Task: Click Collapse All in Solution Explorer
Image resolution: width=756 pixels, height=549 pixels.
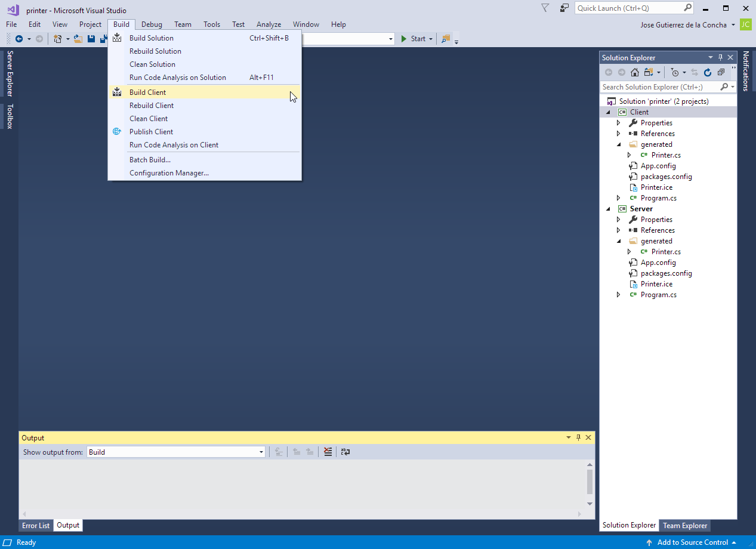Action: click(x=721, y=72)
